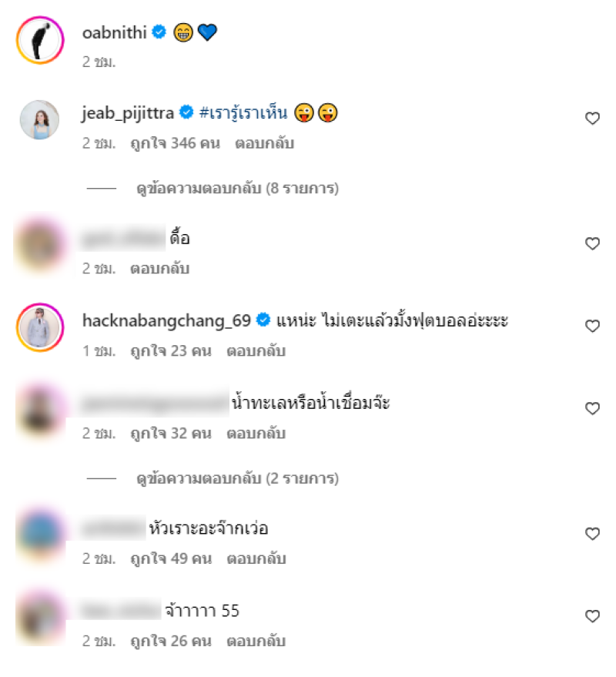Like hacknabangchang_69's comment heart
Viewport: 616px width, 677px height.
[x=592, y=326]
